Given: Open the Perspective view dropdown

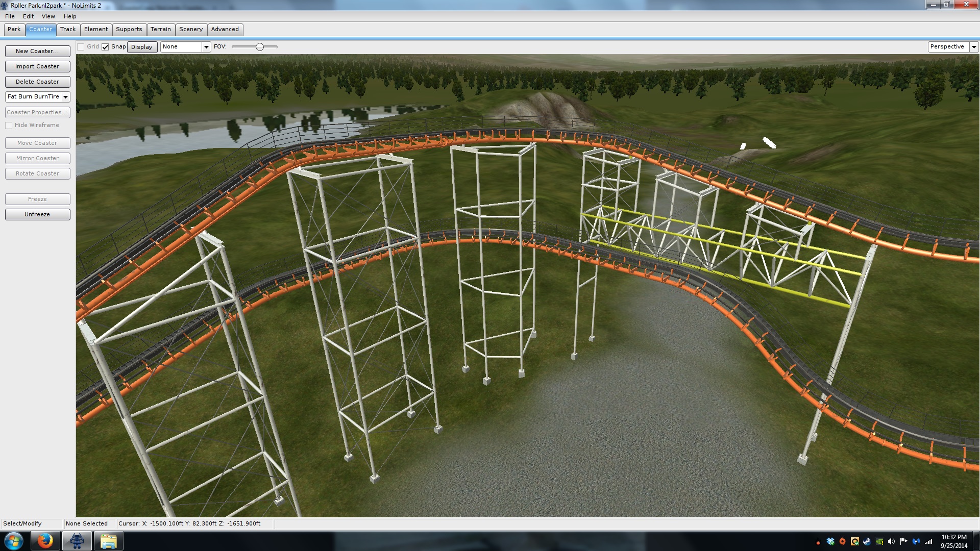Looking at the screenshot, I should pyautogui.click(x=974, y=47).
